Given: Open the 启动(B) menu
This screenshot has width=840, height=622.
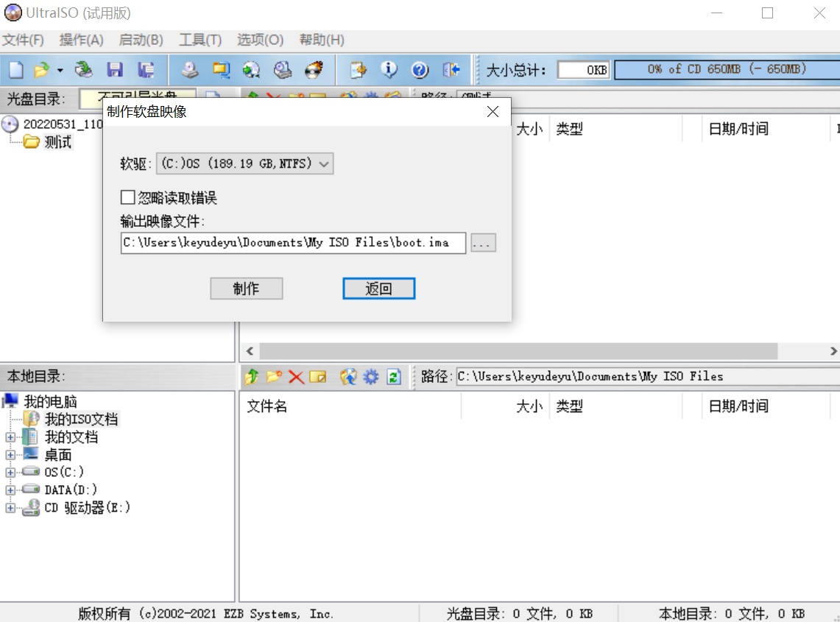Looking at the screenshot, I should pos(141,40).
